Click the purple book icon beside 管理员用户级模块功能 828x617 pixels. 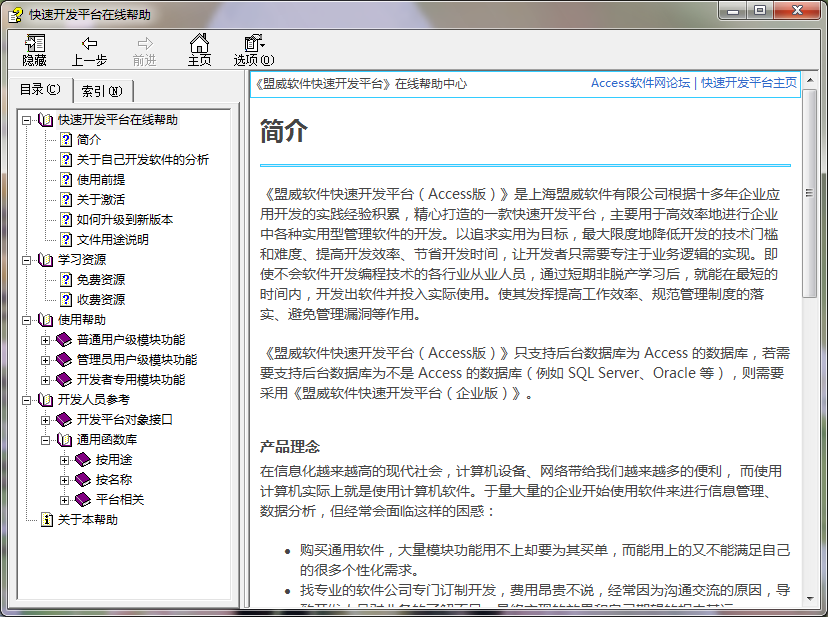(x=64, y=360)
